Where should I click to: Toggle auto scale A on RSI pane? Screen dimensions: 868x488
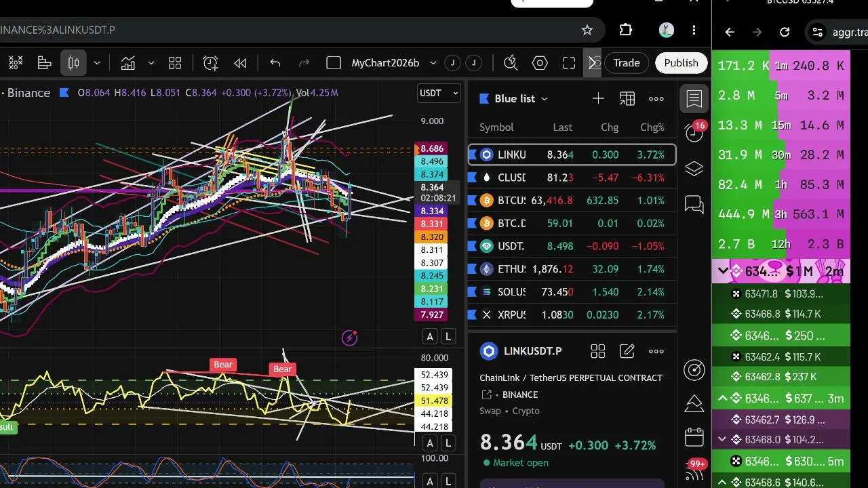click(x=430, y=443)
